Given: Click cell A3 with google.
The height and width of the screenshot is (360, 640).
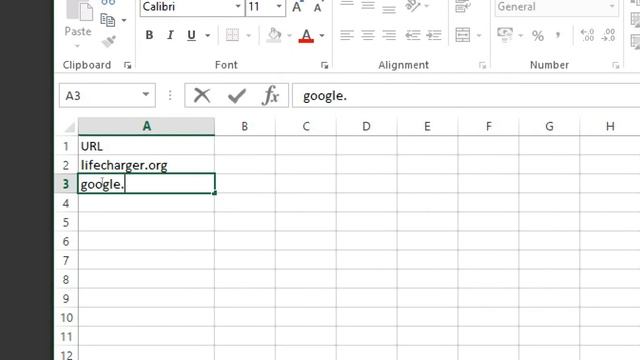Looking at the screenshot, I should pos(146,184).
